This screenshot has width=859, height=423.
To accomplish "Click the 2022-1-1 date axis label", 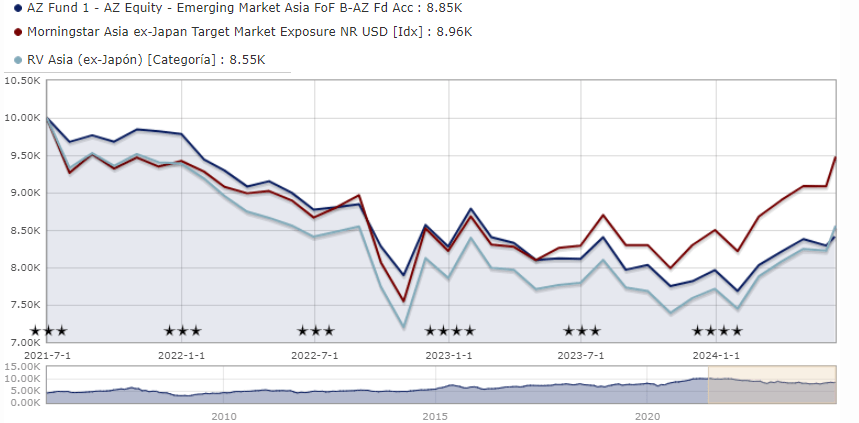I will click(182, 355).
